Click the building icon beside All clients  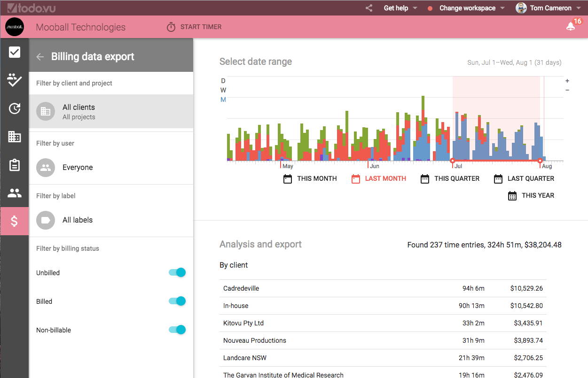pos(46,111)
